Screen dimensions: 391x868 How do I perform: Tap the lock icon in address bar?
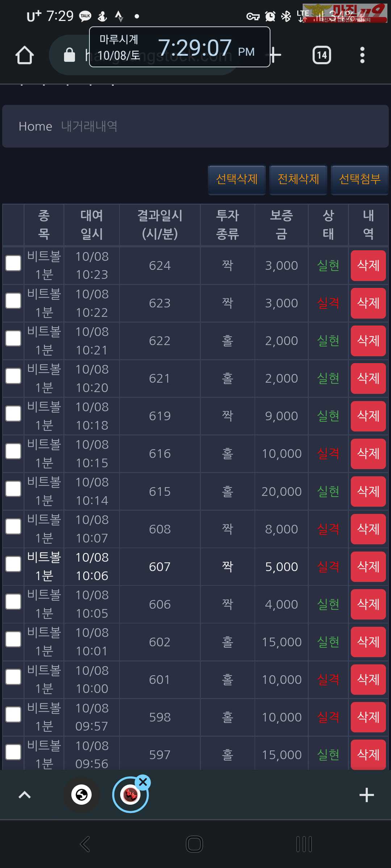(69, 55)
